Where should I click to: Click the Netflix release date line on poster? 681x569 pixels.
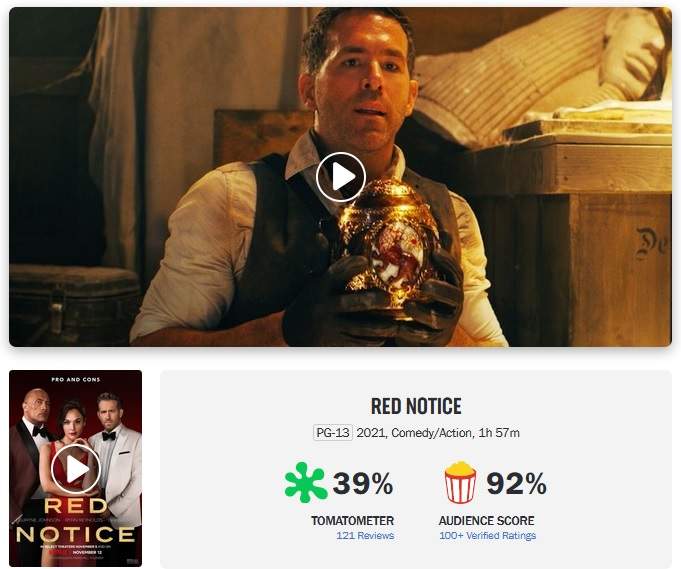(x=77, y=552)
